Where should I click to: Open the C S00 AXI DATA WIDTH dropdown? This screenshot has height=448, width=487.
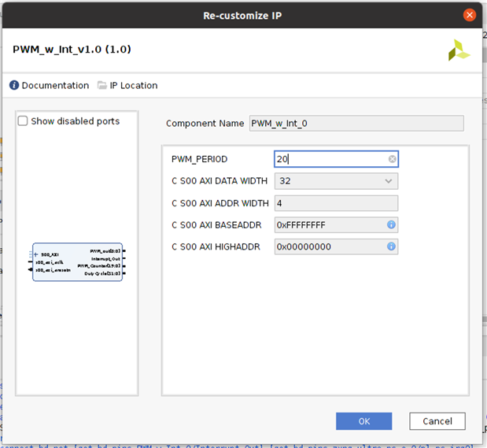pos(336,181)
